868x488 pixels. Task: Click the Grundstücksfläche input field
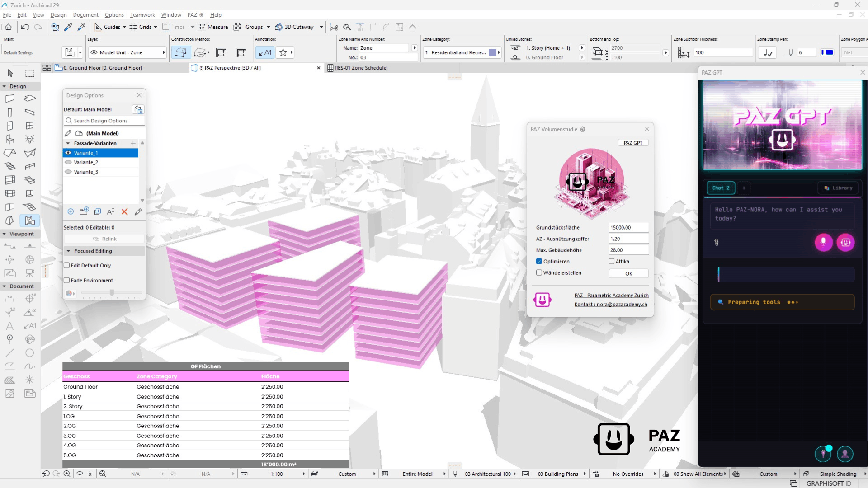point(628,228)
